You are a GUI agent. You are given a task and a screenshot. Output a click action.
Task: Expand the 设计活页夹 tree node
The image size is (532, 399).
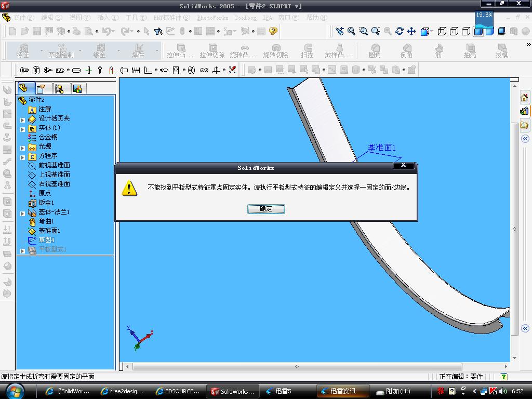click(22, 120)
